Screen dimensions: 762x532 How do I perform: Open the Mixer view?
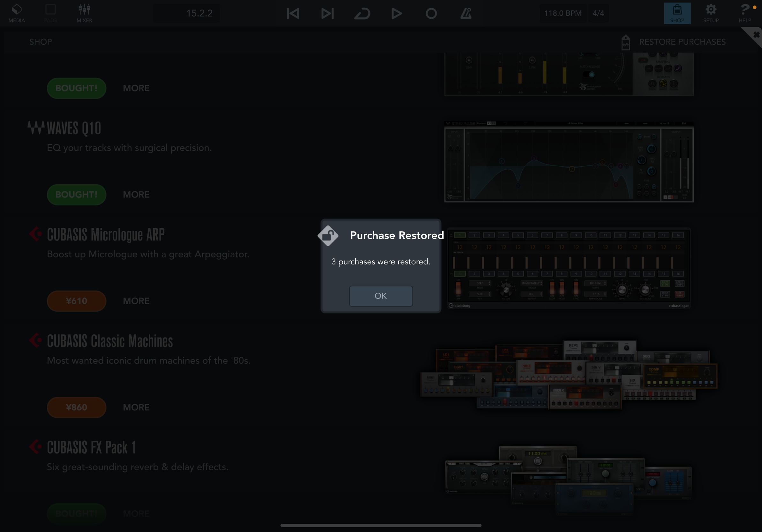(x=84, y=13)
